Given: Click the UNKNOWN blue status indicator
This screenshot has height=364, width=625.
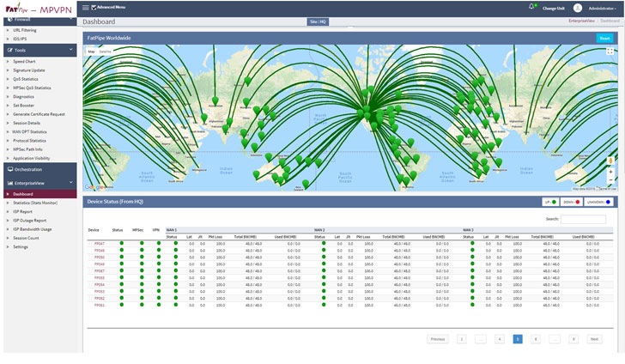Looking at the screenshot, I should click(608, 202).
